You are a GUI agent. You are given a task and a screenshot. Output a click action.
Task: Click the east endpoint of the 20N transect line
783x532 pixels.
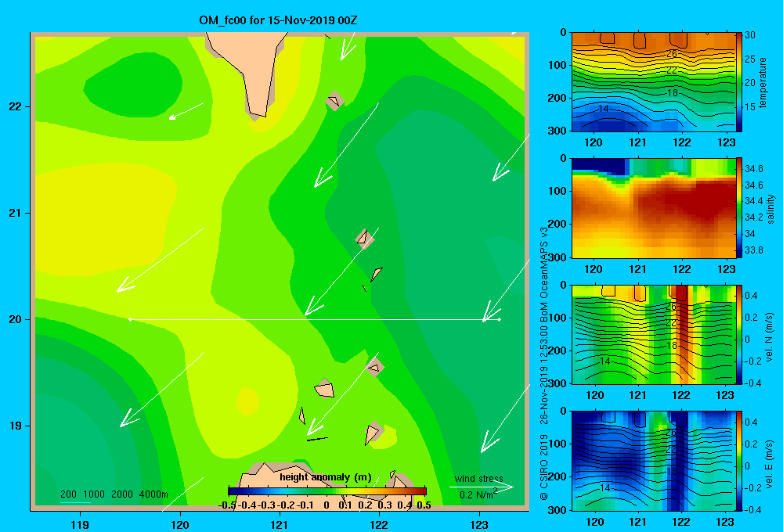[x=499, y=319]
